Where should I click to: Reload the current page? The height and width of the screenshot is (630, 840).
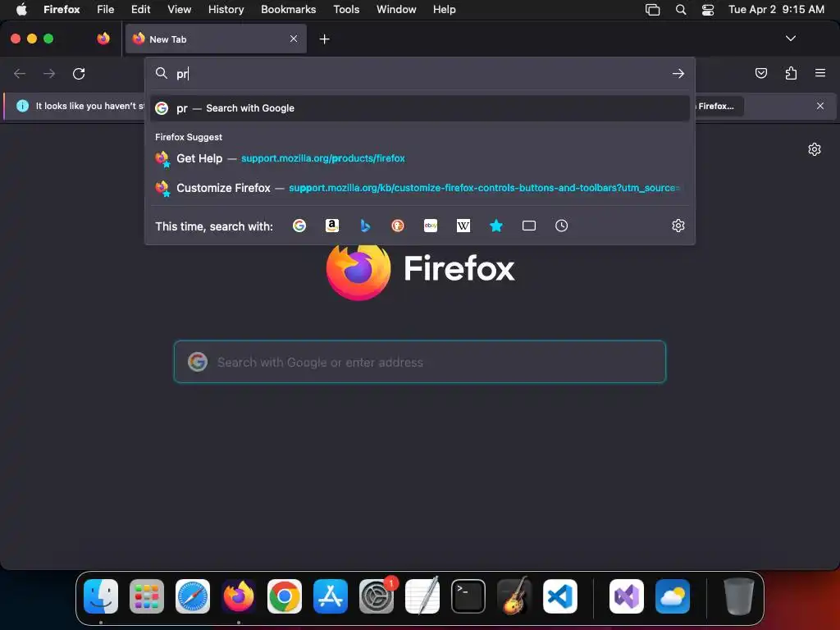(79, 73)
